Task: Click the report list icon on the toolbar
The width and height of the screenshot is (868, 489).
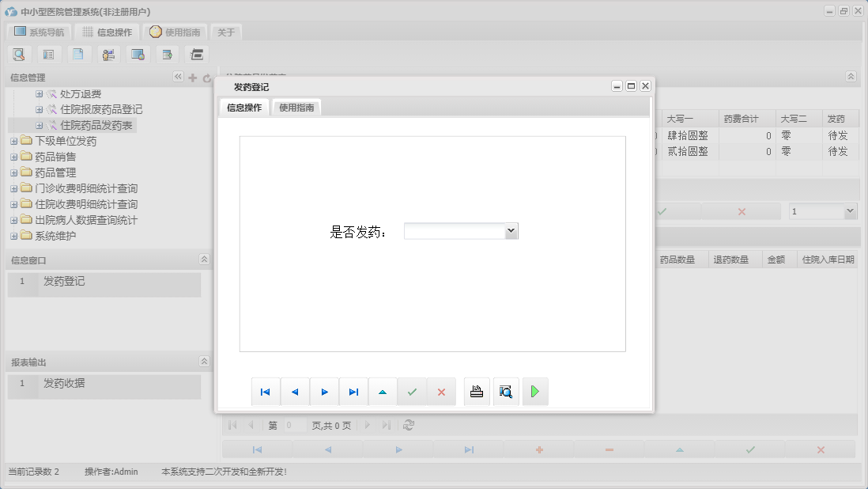Action: pyautogui.click(x=47, y=54)
